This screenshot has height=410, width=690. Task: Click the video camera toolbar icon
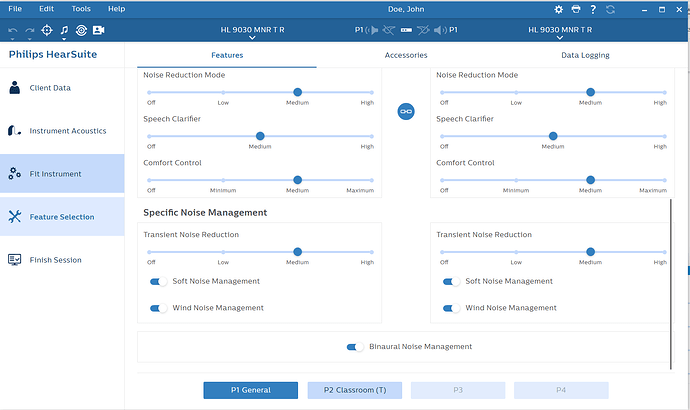(x=99, y=30)
